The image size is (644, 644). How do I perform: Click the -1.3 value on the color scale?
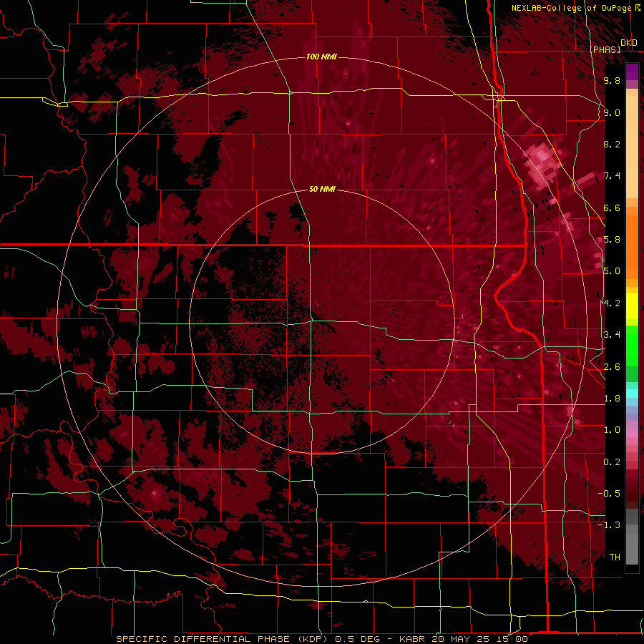coord(609,525)
